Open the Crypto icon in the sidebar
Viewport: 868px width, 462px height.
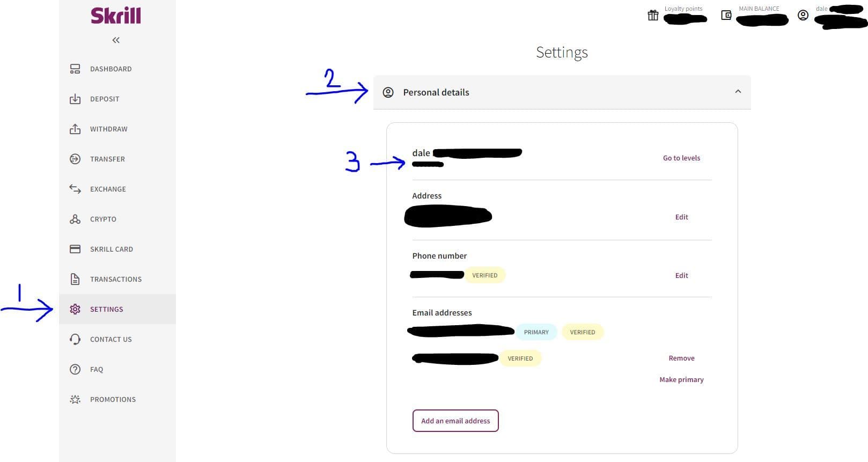pyautogui.click(x=75, y=219)
